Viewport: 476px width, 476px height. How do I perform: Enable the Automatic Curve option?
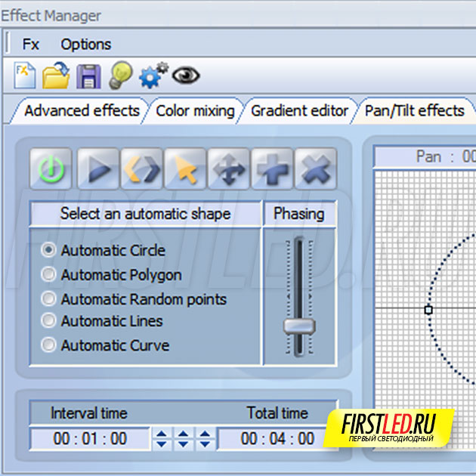tap(49, 345)
